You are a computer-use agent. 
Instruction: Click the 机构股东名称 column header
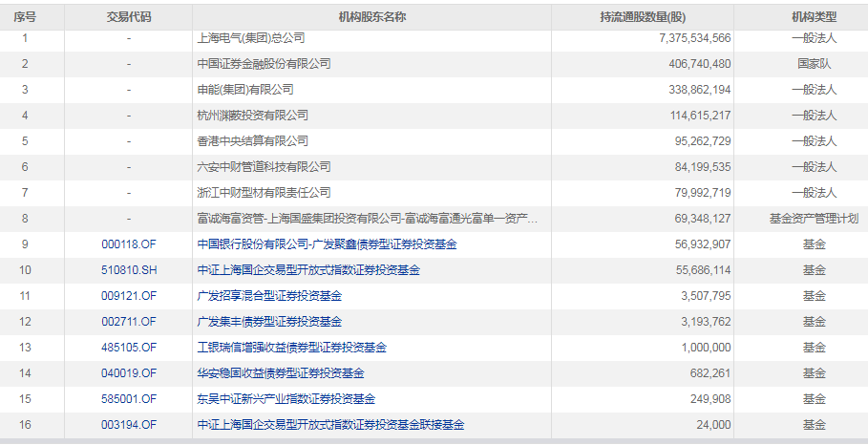(x=372, y=17)
